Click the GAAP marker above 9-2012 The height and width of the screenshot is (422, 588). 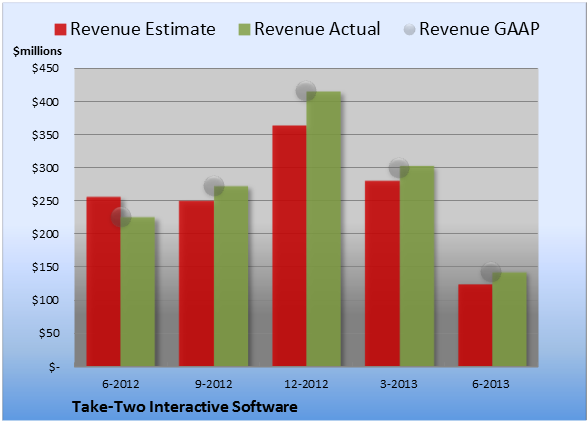point(214,186)
